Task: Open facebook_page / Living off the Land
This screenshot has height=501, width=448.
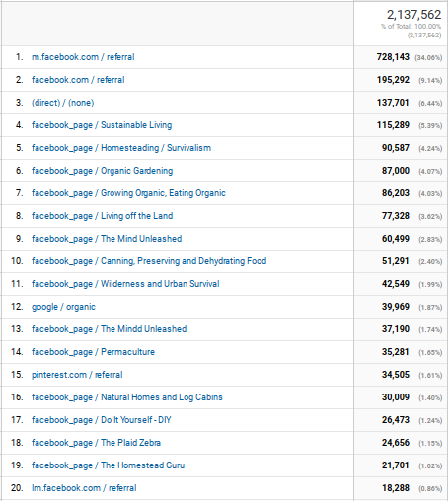Action: click(x=103, y=216)
